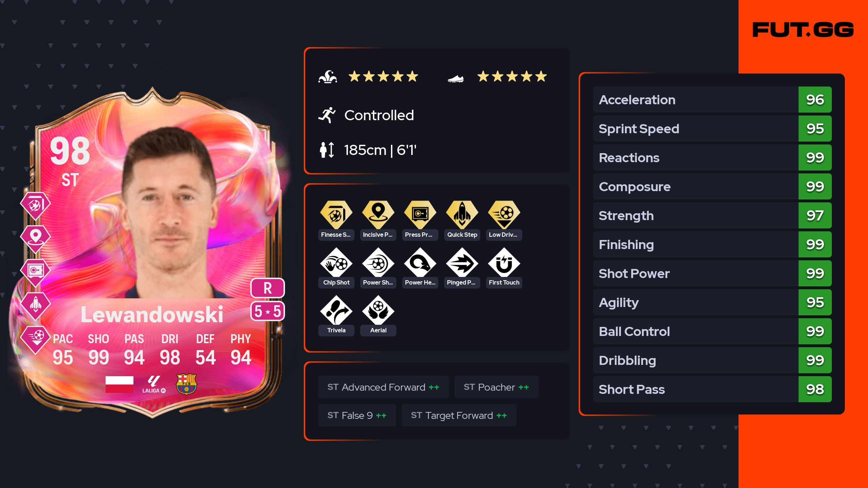Select the Incisive Pass playstyle icon
This screenshot has width=868, height=488.
378,215
